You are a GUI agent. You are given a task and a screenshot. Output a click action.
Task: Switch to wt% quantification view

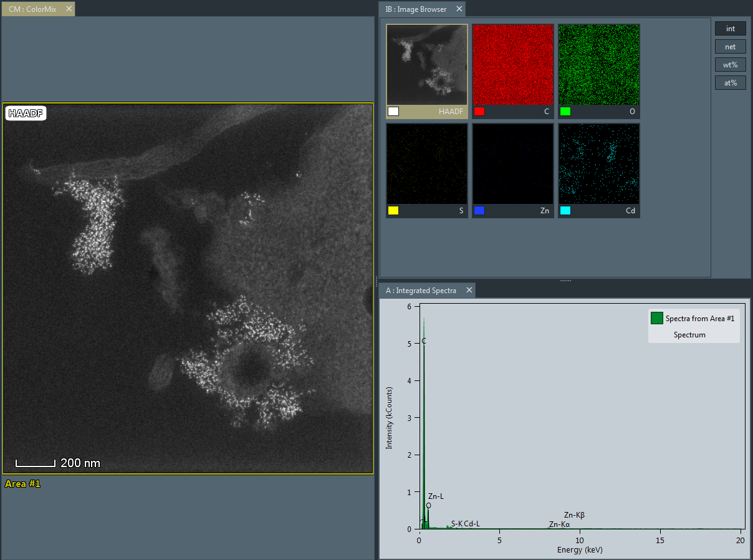point(730,64)
